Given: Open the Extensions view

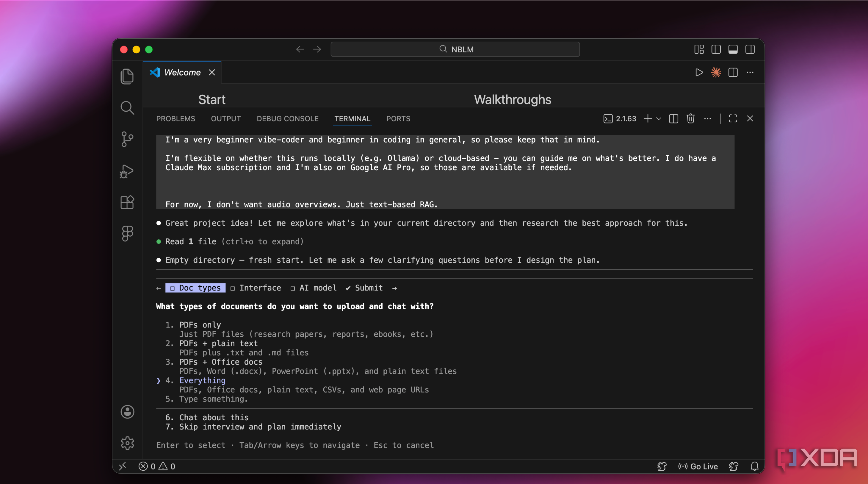Looking at the screenshot, I should coord(127,202).
